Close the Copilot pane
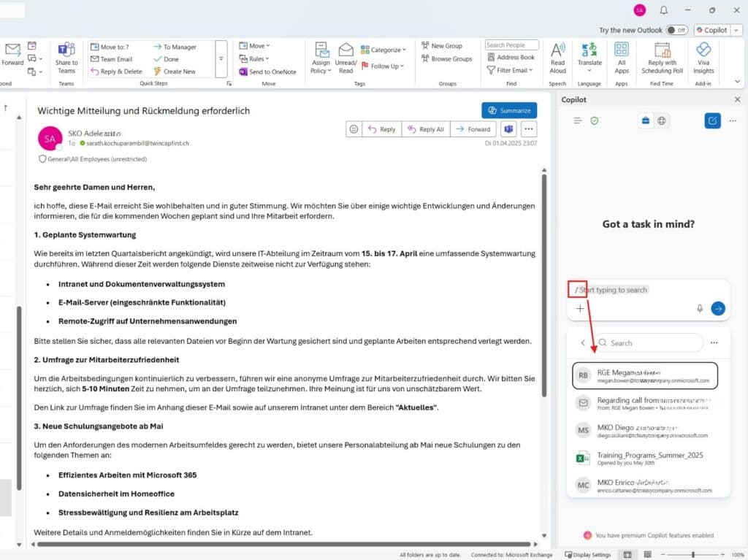Viewport: 748px width, 560px height. (x=738, y=100)
